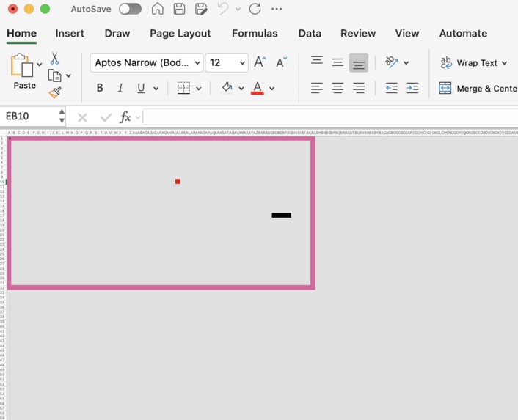Click the row 10 header
The width and height of the screenshot is (518, 420).
[4, 182]
